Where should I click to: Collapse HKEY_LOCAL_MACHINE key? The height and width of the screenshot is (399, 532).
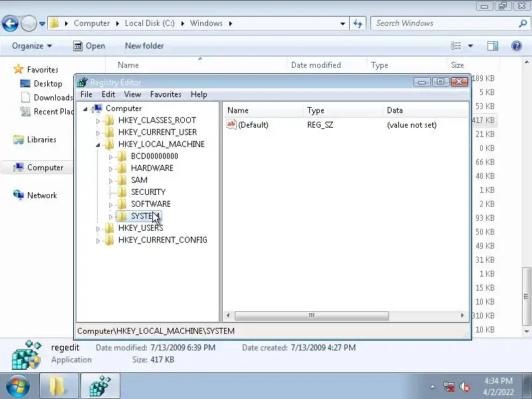tap(98, 145)
